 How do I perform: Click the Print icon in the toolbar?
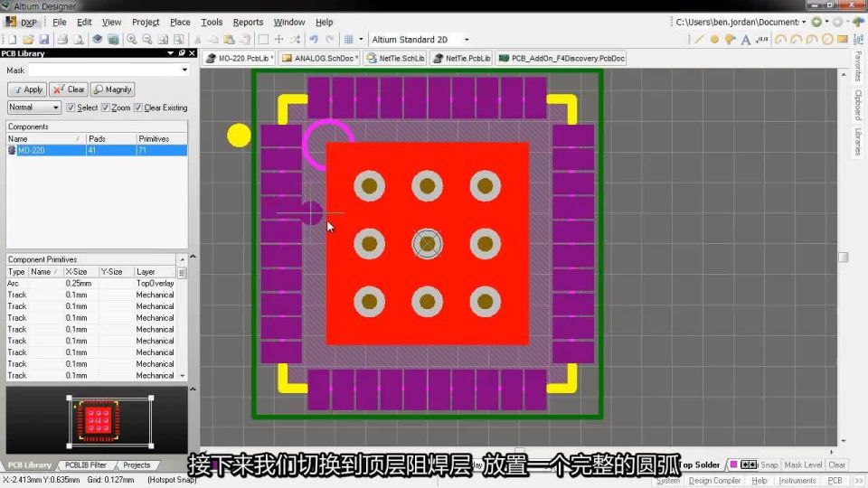[62, 40]
